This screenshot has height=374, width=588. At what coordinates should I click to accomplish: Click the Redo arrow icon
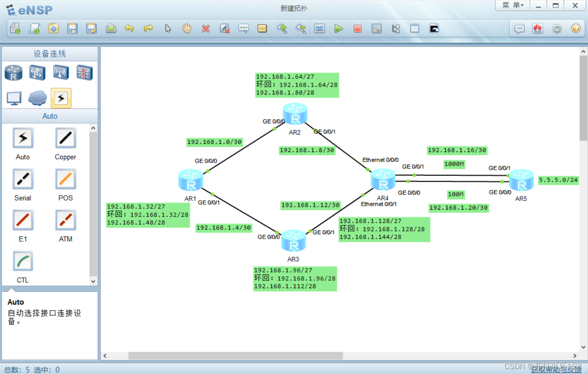pyautogui.click(x=148, y=28)
